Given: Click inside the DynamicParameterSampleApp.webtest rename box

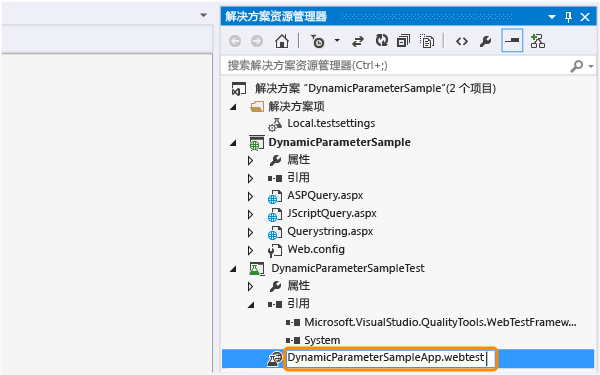Looking at the screenshot, I should [x=390, y=359].
